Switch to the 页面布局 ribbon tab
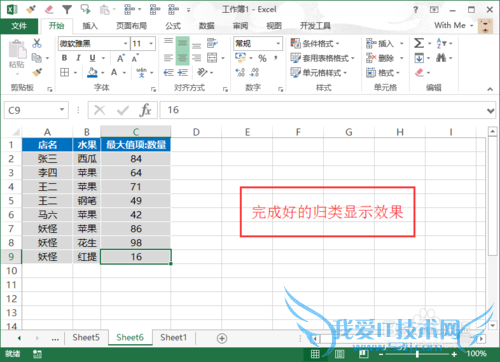This screenshot has height=362, width=500. tap(131, 26)
